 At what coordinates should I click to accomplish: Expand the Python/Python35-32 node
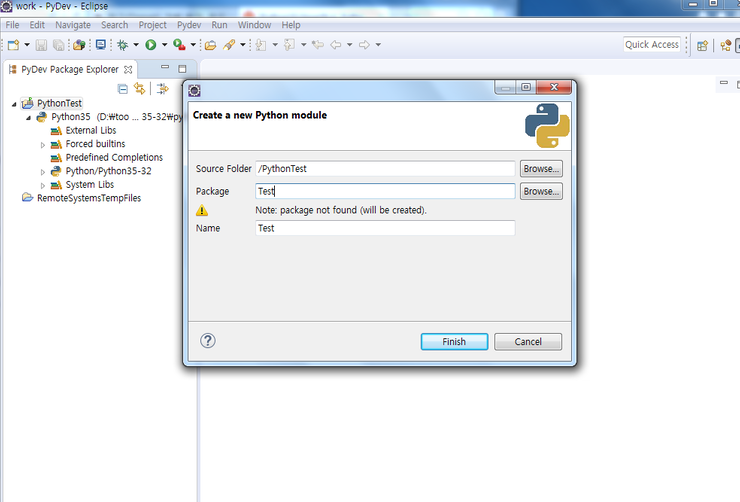(42, 172)
